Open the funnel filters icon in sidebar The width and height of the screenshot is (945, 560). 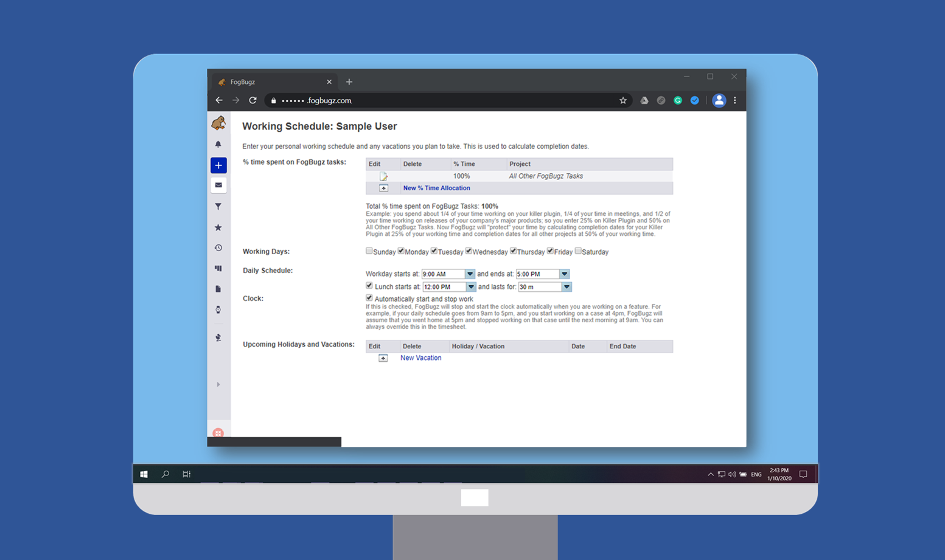pos(218,207)
